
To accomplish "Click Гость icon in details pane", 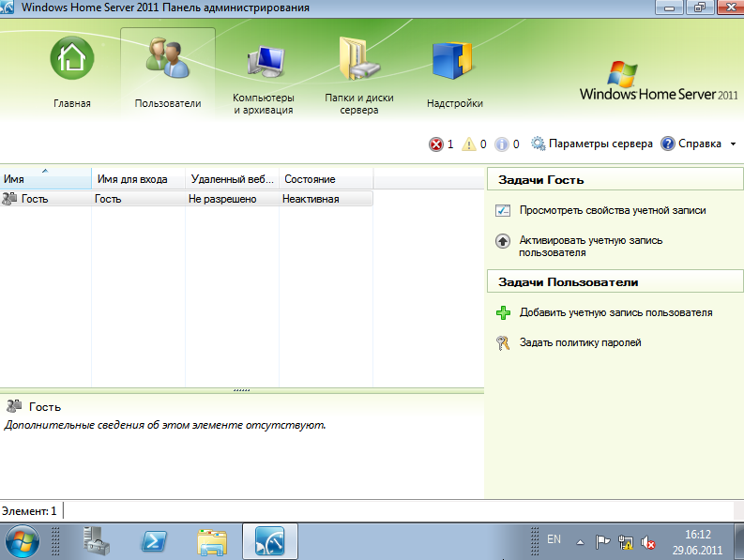I will coord(14,406).
